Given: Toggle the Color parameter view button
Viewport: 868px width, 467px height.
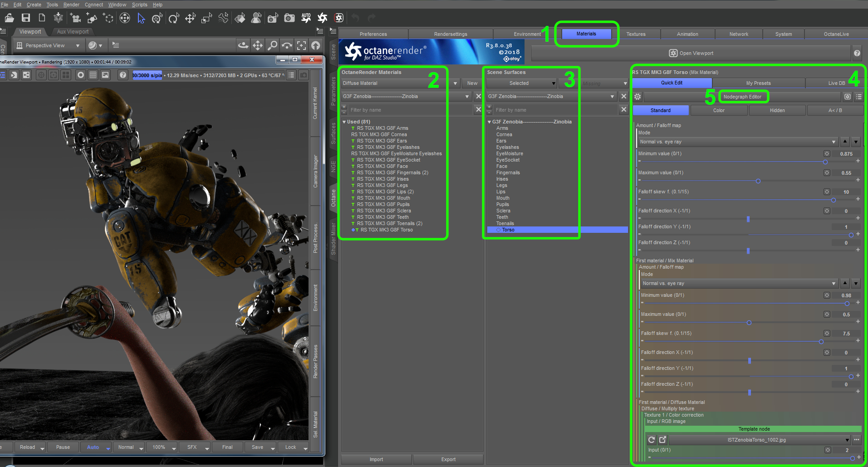Looking at the screenshot, I should pyautogui.click(x=719, y=110).
